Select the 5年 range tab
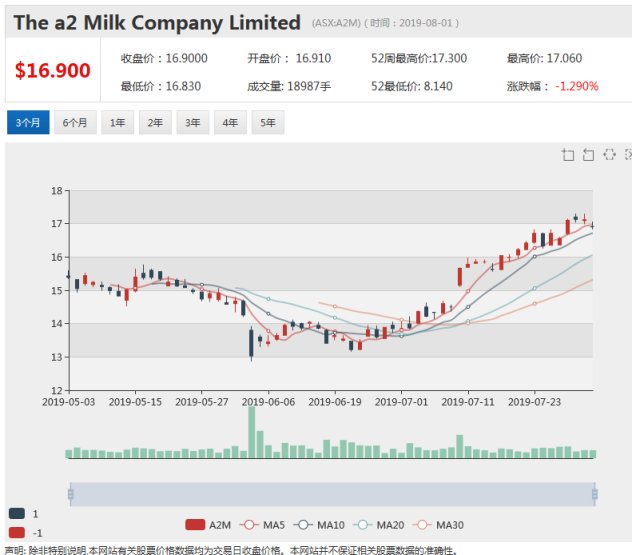The width and height of the screenshot is (640, 555). pyautogui.click(x=268, y=122)
